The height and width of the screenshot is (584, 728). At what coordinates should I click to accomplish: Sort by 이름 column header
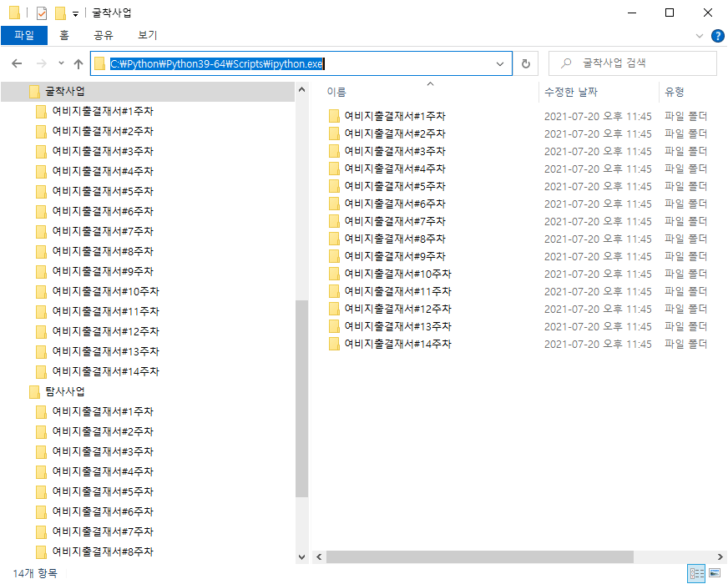336,92
